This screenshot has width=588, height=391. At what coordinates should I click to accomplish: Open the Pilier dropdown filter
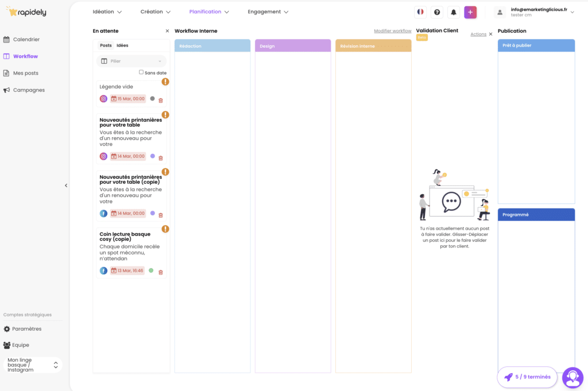(x=131, y=61)
